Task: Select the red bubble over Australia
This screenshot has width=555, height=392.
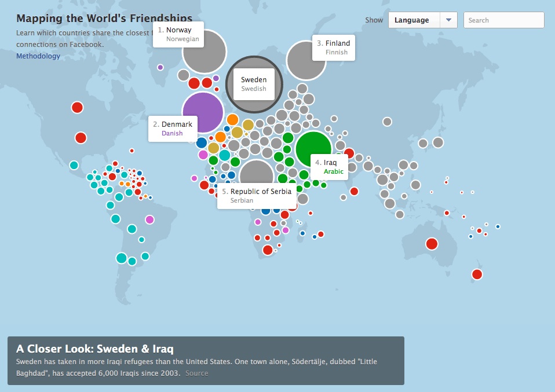Action: click(432, 244)
